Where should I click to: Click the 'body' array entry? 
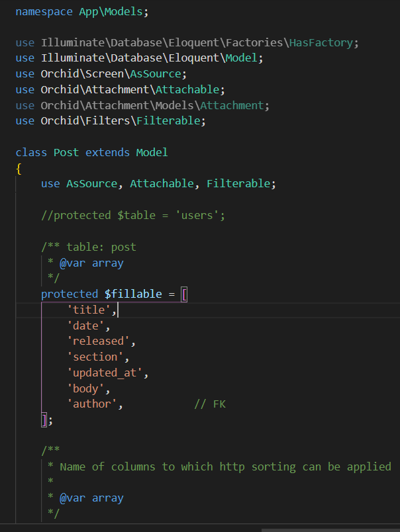88,388
